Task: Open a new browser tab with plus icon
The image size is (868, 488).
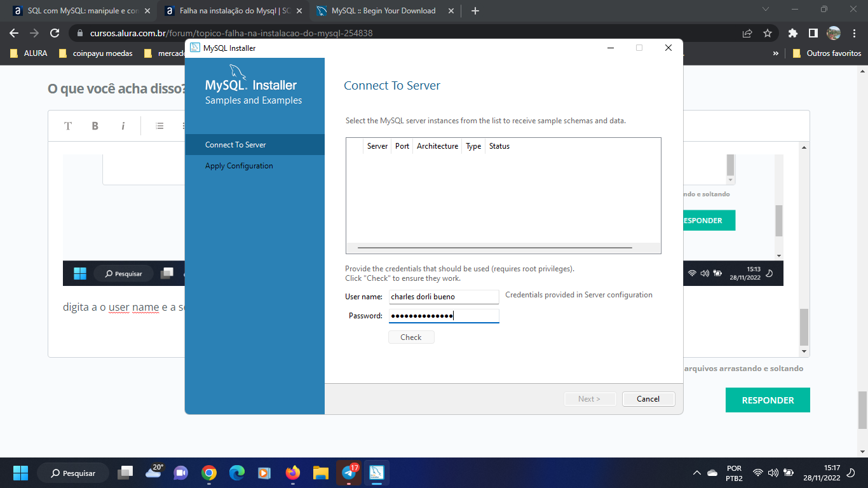Action: [x=475, y=11]
